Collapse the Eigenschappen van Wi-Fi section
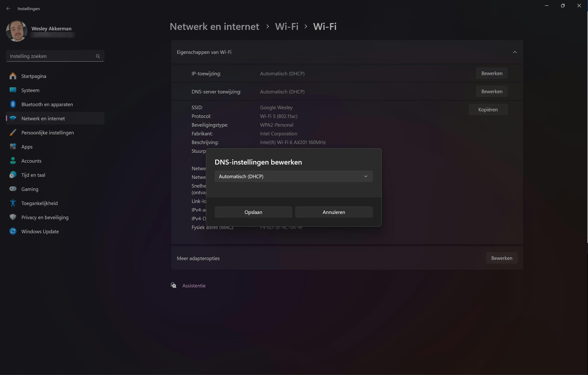588x375 pixels. (515, 52)
